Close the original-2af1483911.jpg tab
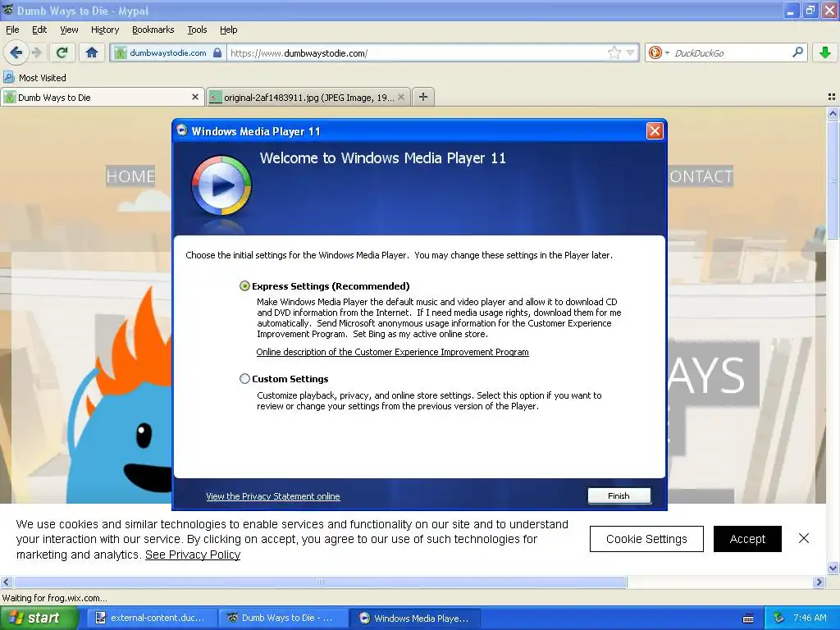The height and width of the screenshot is (630, 840). point(400,97)
